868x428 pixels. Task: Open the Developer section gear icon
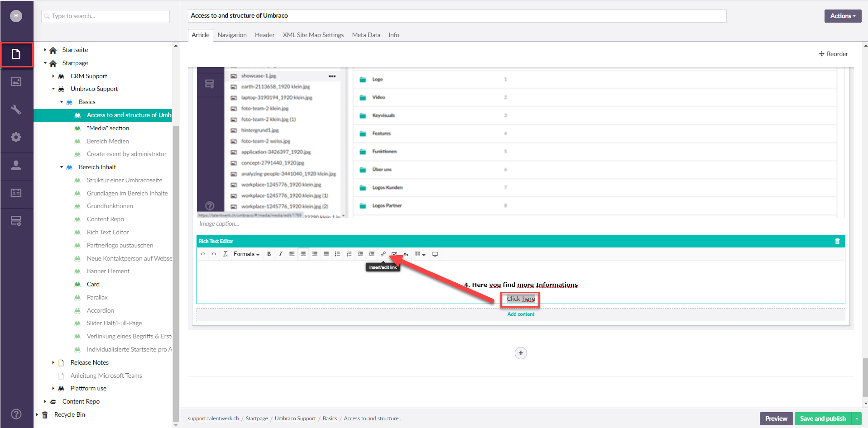[16, 137]
